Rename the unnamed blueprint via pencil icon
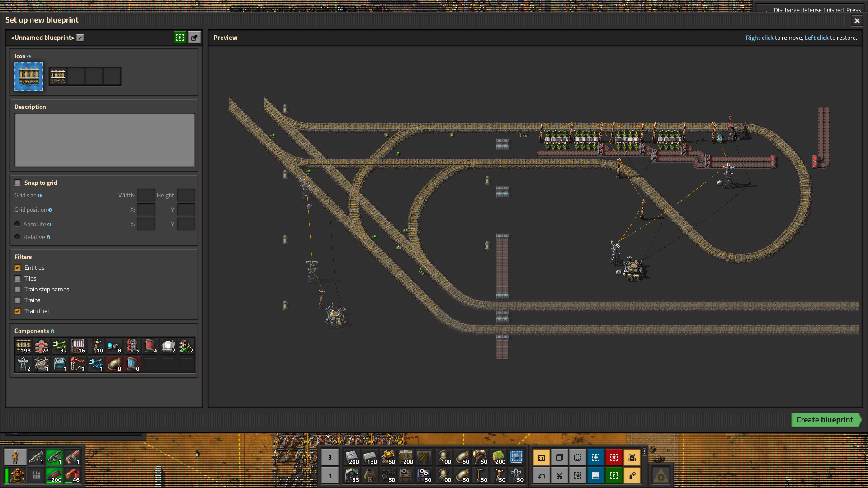Image resolution: width=868 pixels, height=488 pixels. (80, 38)
